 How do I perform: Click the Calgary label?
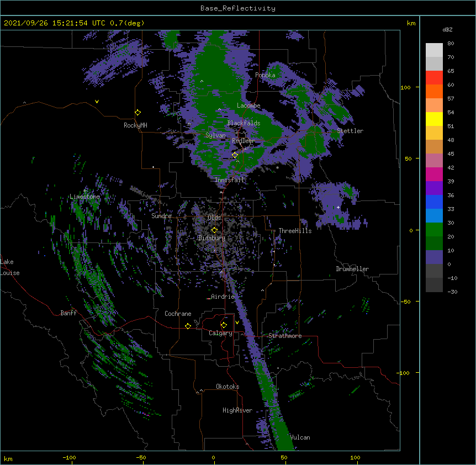tap(220, 333)
